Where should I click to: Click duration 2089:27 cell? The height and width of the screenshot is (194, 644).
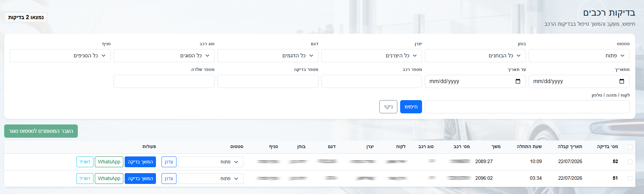pos(484,162)
